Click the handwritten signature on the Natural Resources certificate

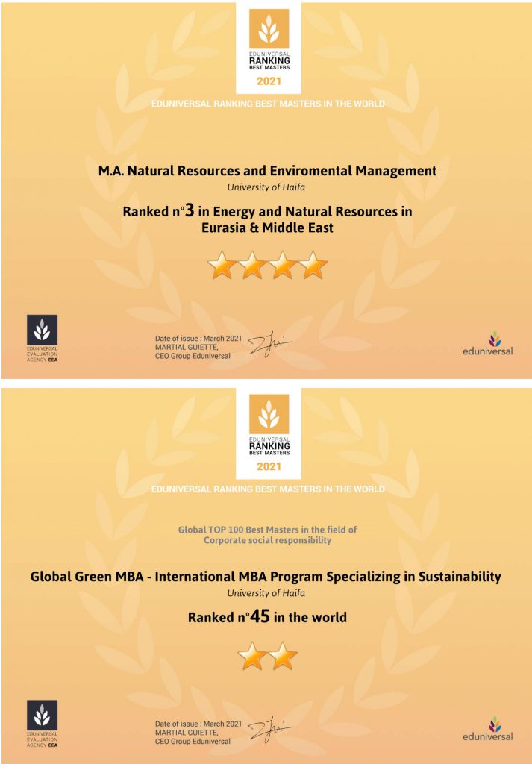coord(270,345)
